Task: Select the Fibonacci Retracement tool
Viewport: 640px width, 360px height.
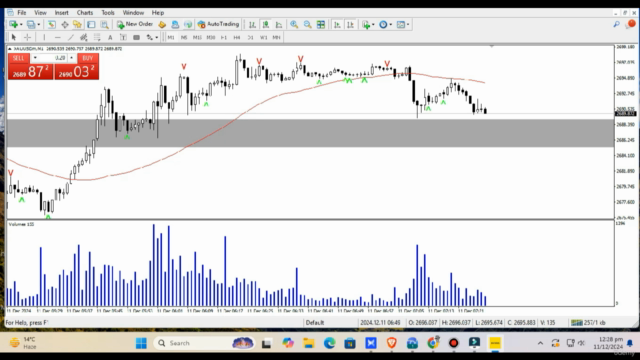Action: [x=97, y=37]
